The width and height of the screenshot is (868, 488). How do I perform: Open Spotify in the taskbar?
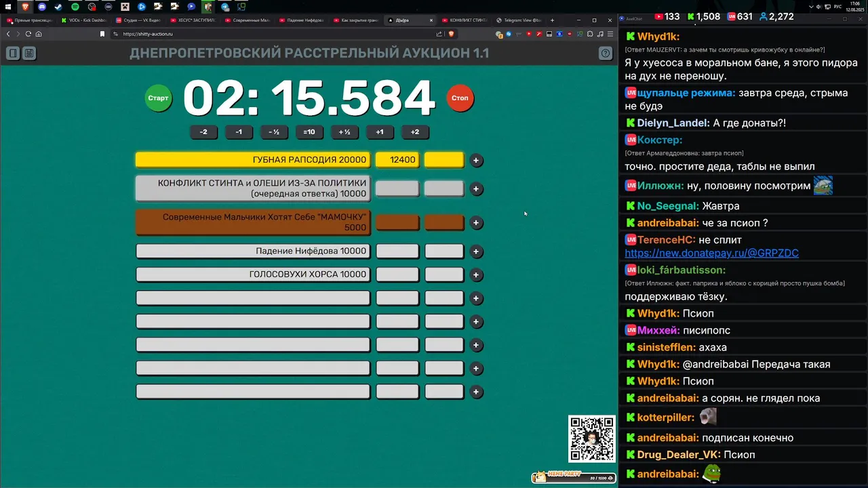(75, 7)
